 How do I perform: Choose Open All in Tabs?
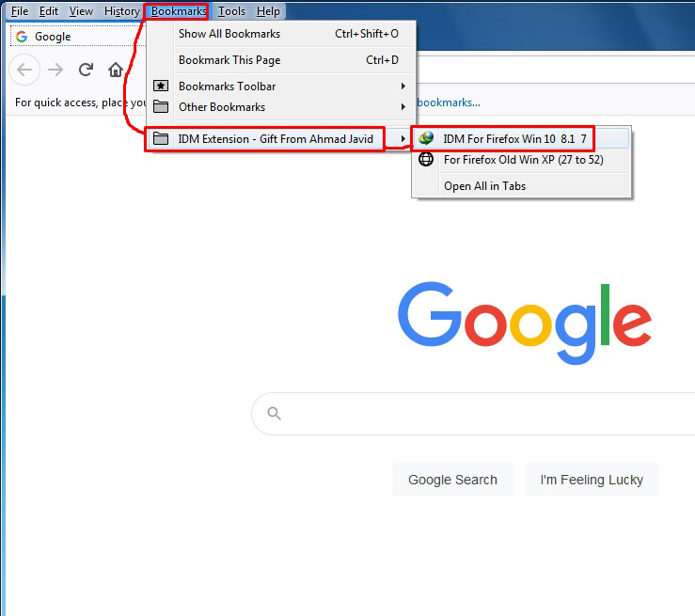click(x=521, y=186)
